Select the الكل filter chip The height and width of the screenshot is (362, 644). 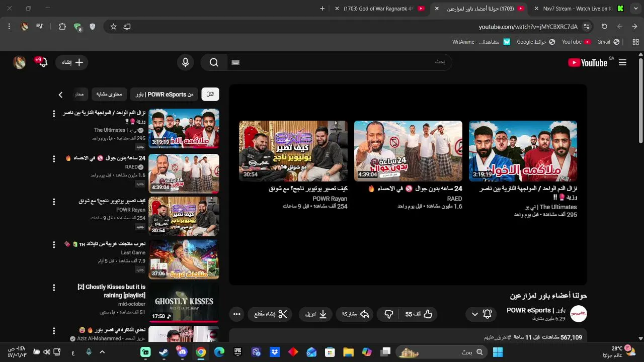click(x=210, y=94)
